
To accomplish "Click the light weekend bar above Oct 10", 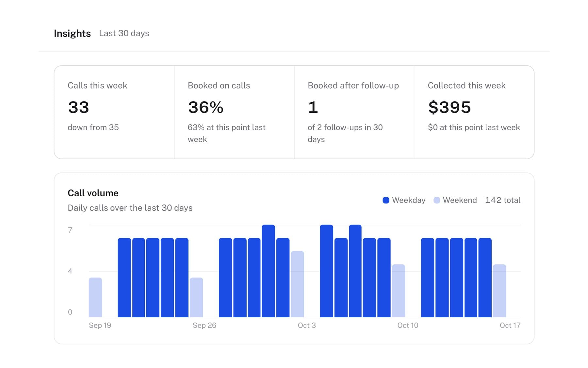I will point(398,291).
